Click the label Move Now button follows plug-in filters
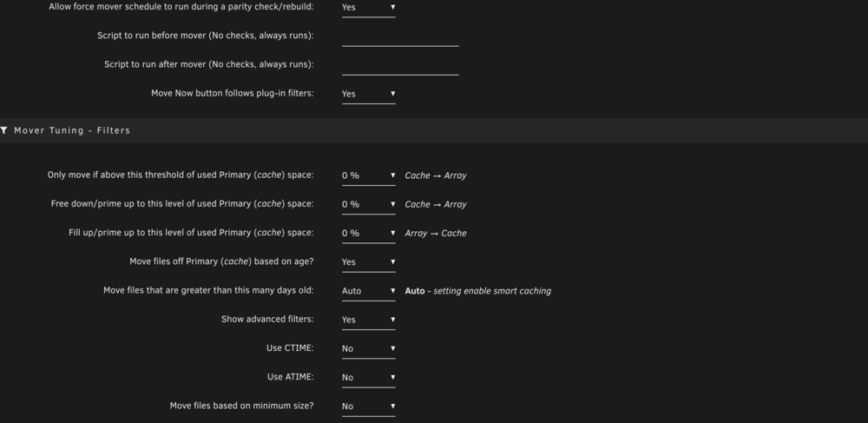This screenshot has width=868, height=423. (233, 93)
